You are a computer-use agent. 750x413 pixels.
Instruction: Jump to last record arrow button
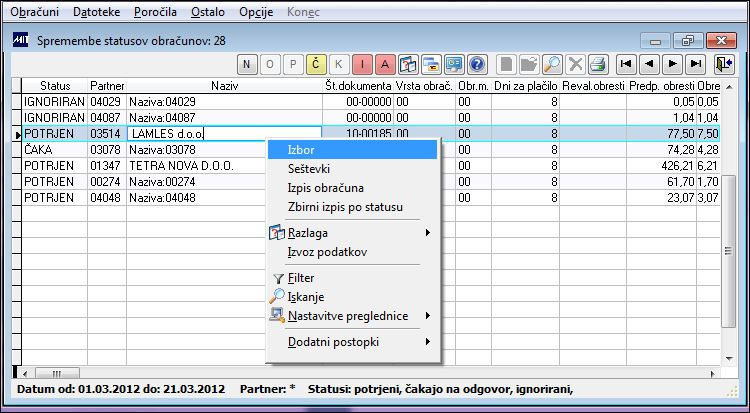696,64
